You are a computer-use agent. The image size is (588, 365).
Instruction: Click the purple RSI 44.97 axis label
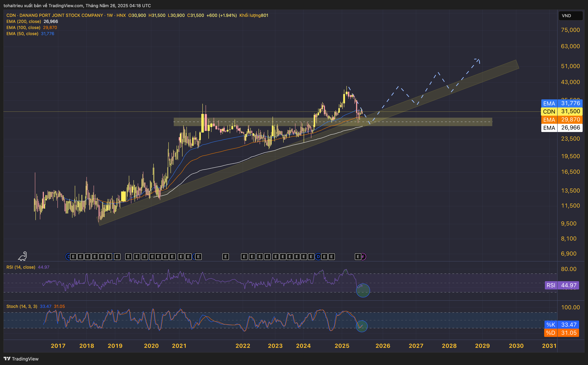(x=562, y=285)
